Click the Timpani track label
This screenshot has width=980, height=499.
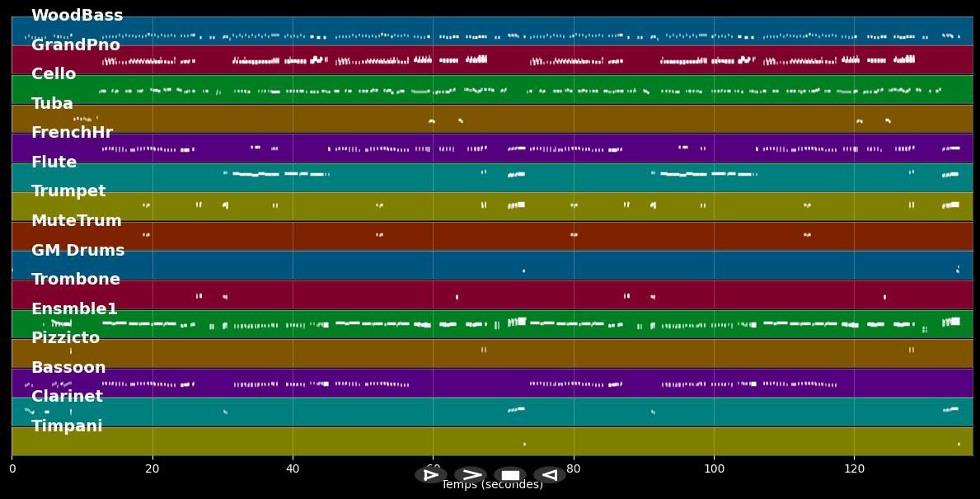(x=67, y=426)
